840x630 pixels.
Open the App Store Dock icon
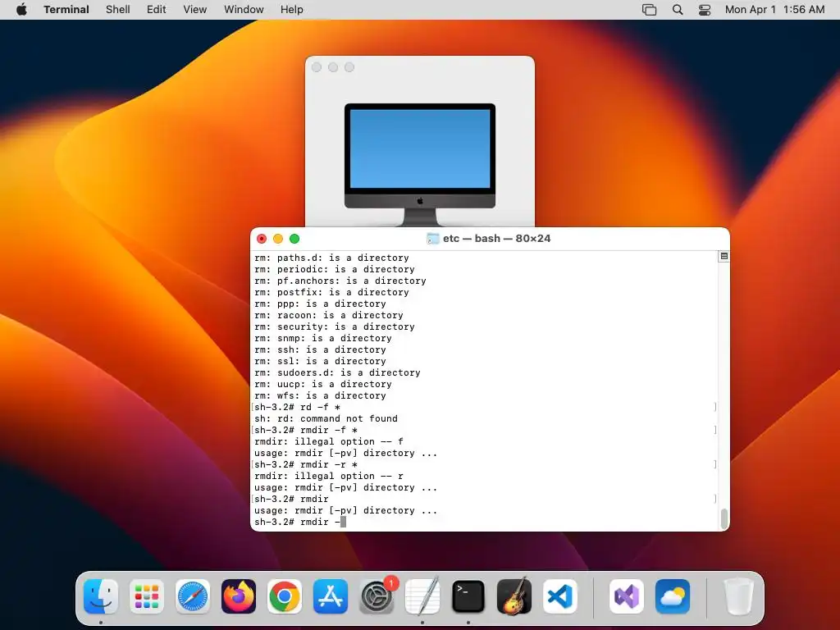331,596
